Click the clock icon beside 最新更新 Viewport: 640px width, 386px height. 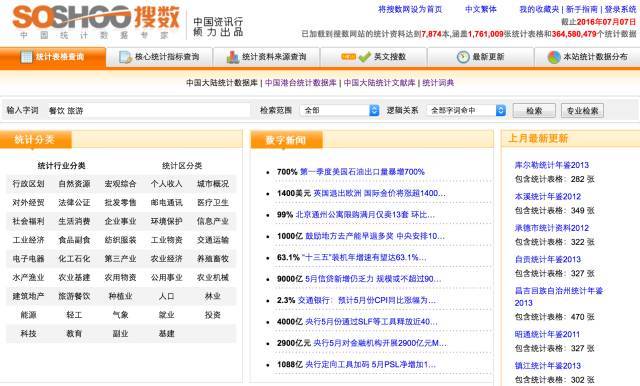463,57
